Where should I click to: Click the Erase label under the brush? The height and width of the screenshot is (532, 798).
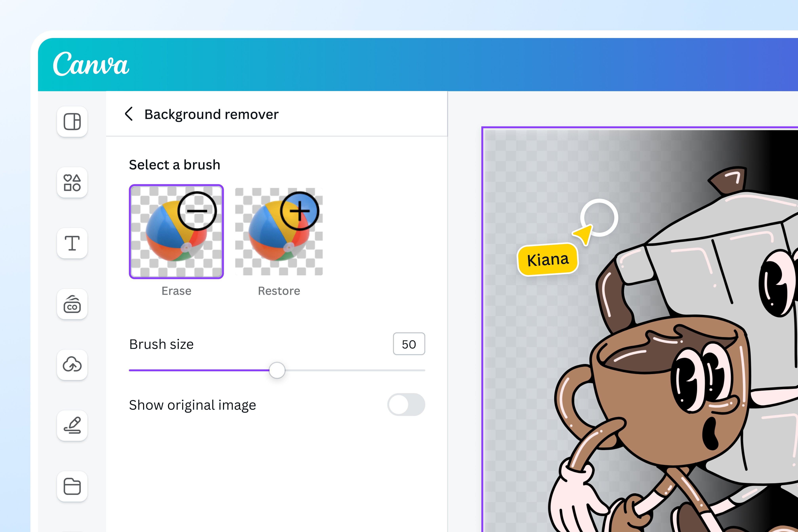point(176,290)
